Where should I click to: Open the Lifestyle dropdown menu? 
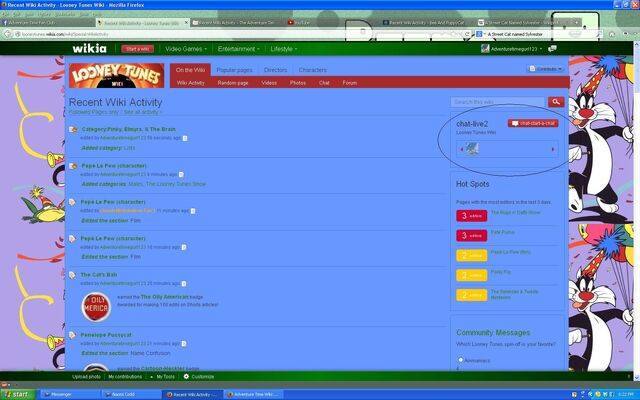pyautogui.click(x=284, y=49)
